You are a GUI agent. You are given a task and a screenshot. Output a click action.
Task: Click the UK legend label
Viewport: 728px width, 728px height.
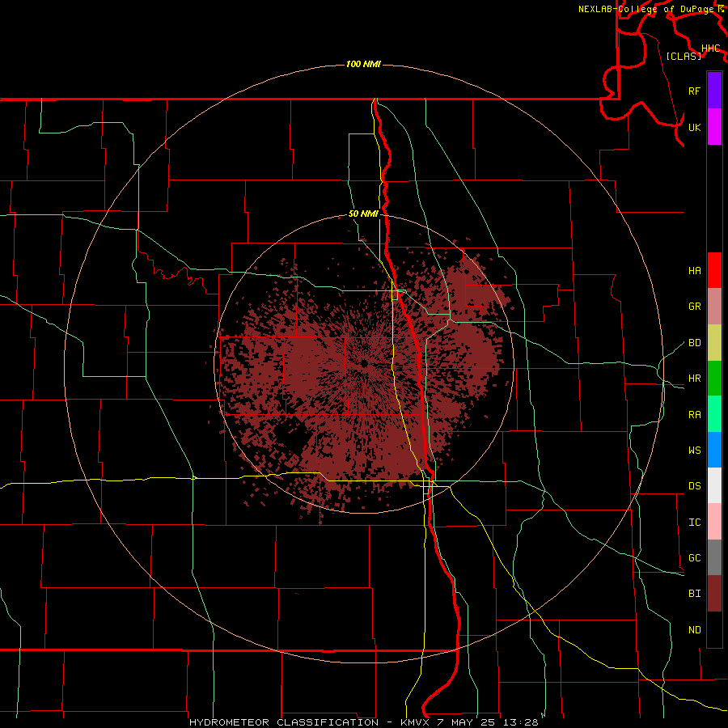click(x=694, y=127)
